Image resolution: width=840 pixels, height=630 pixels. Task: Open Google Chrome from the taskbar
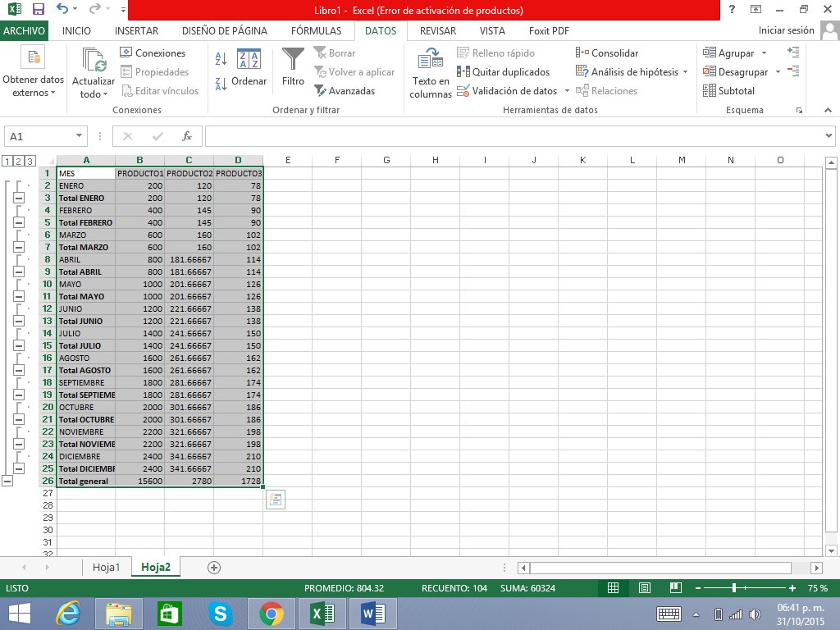(x=272, y=613)
